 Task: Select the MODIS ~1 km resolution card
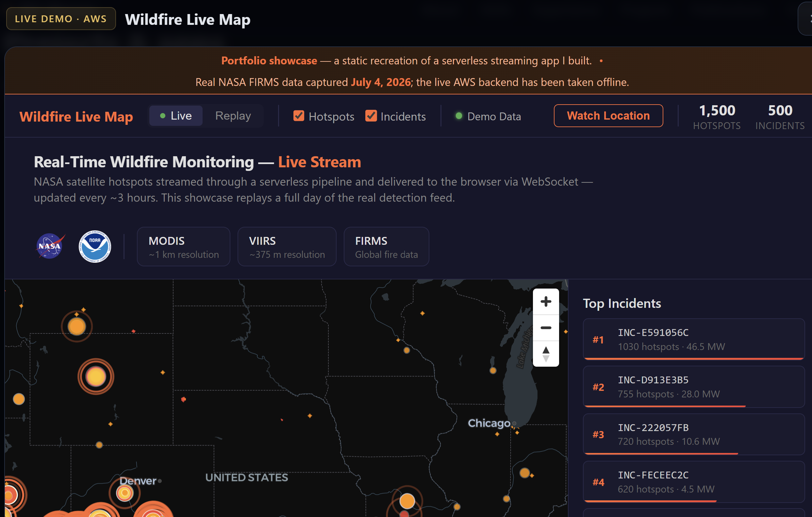183,246
